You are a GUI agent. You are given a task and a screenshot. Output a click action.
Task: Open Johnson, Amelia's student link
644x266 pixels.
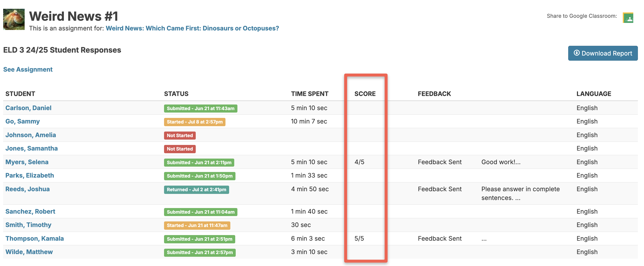click(x=31, y=135)
